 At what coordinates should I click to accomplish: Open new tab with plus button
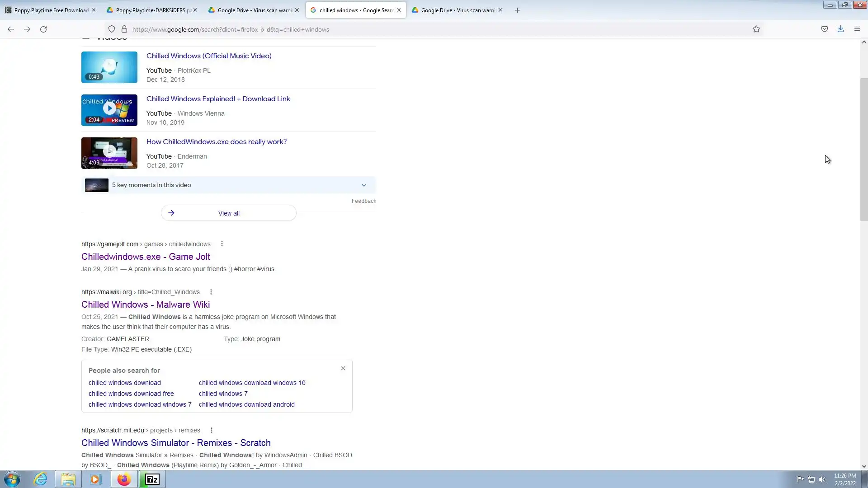pos(517,10)
